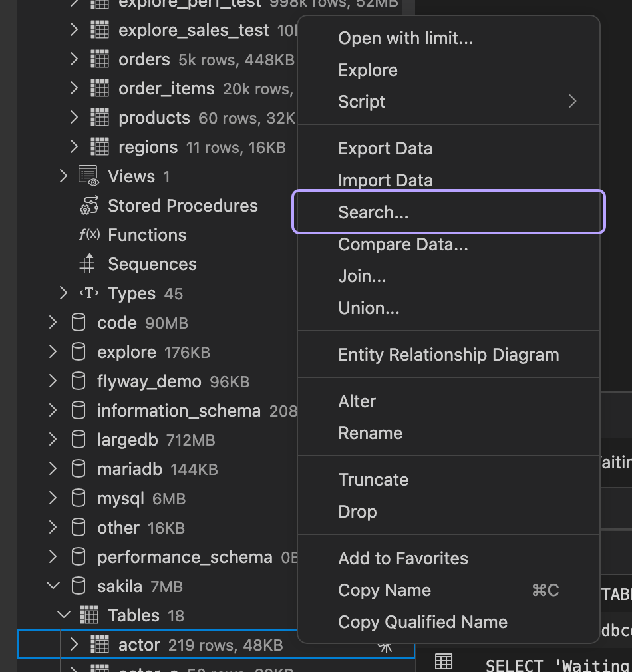This screenshot has width=632, height=672.
Task: Select the mariadb database label
Action: (130, 469)
